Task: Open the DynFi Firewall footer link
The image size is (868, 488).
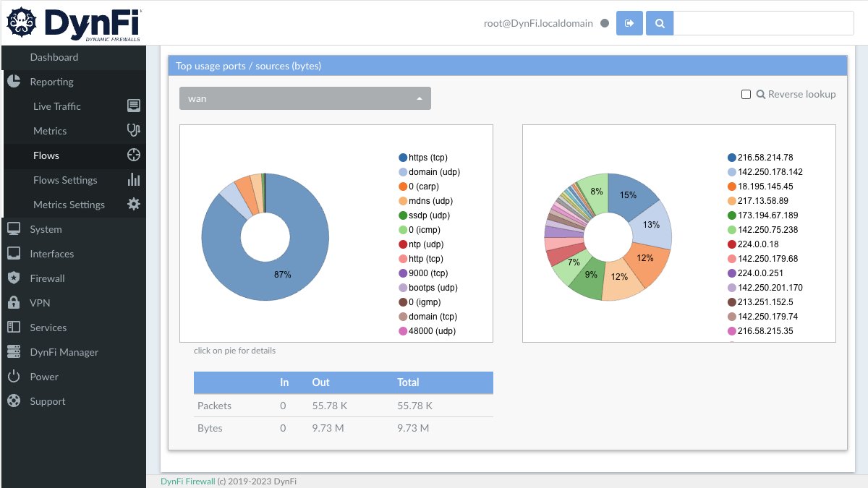Action: (x=187, y=481)
